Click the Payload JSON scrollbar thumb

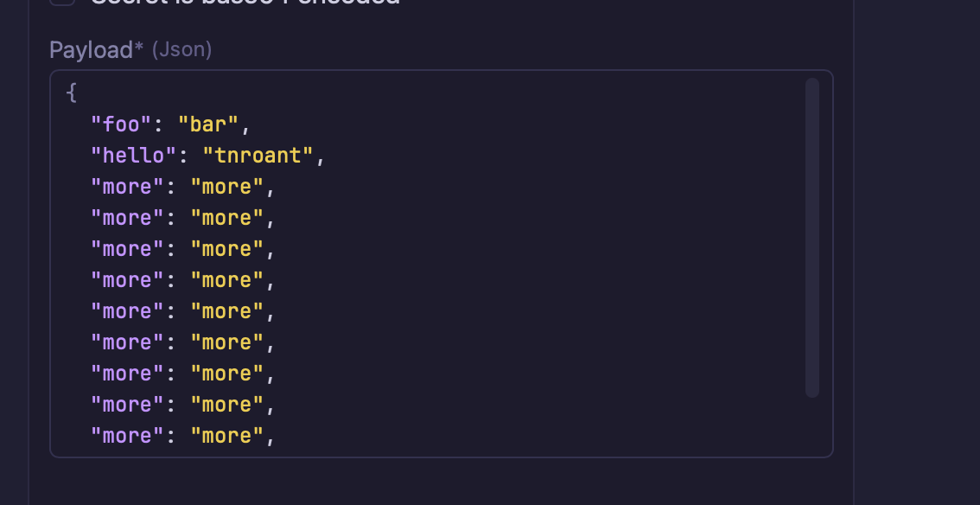point(811,237)
